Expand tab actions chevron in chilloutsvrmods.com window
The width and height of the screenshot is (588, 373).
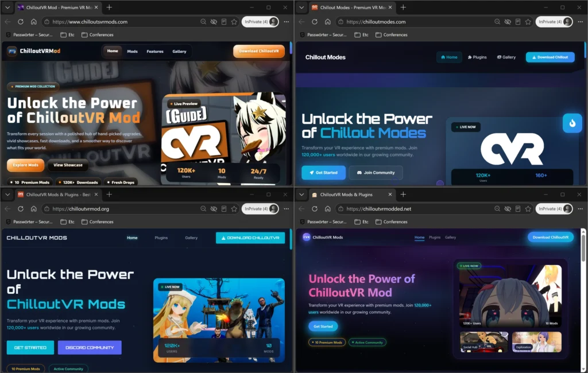click(7, 7)
